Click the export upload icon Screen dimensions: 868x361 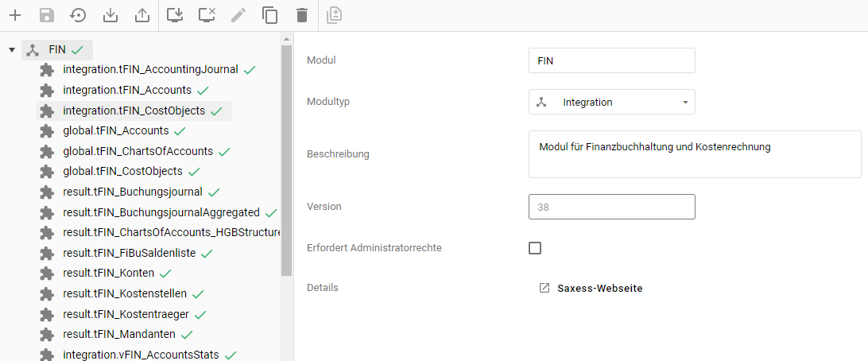tap(141, 15)
